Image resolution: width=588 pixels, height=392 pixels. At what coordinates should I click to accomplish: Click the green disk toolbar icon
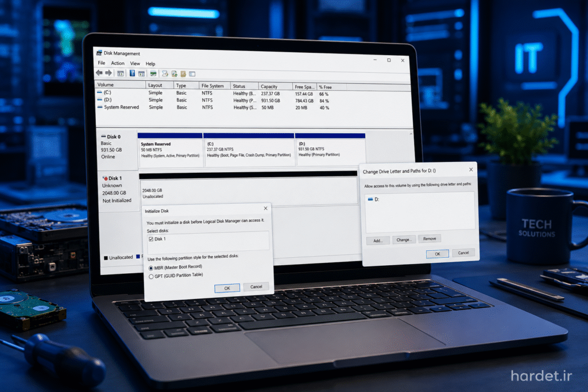153,73
